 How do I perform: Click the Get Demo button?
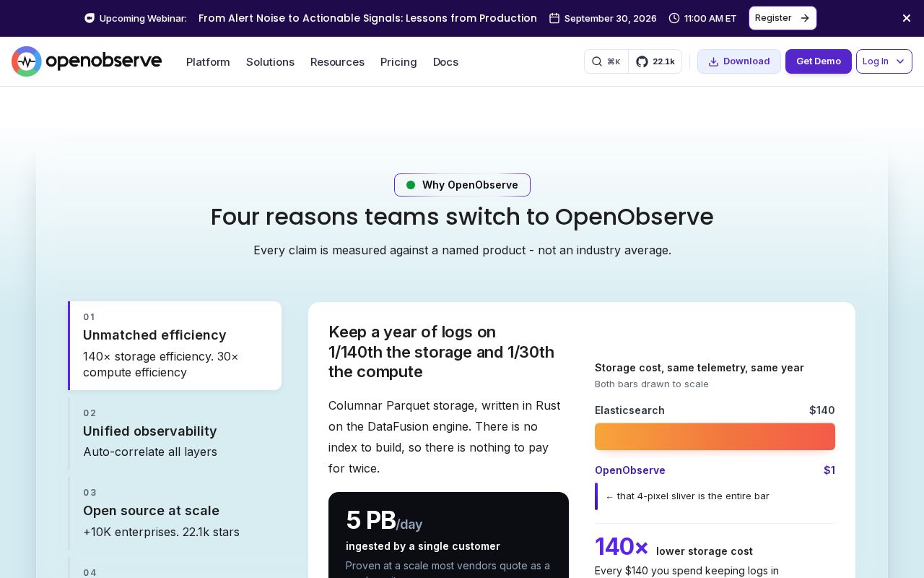(x=819, y=61)
